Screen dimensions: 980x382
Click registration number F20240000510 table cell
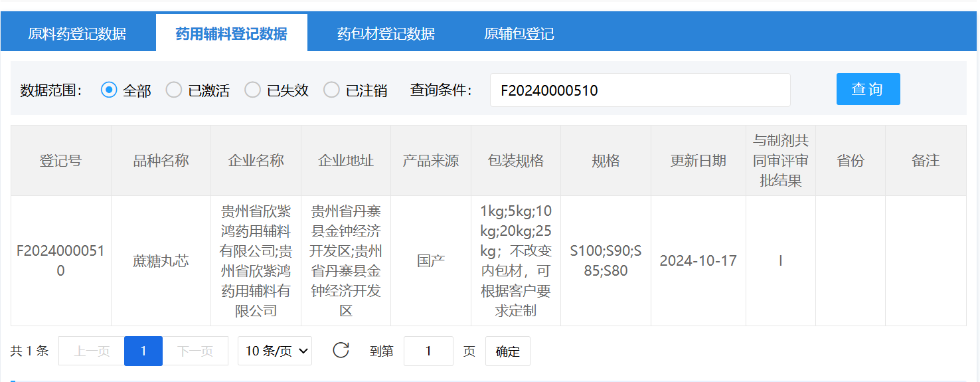(60, 261)
